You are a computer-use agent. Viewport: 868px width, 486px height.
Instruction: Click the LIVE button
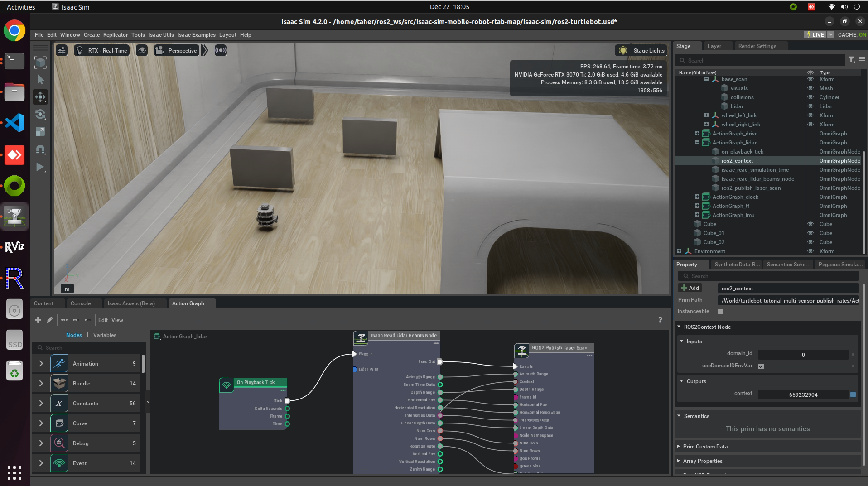(815, 34)
